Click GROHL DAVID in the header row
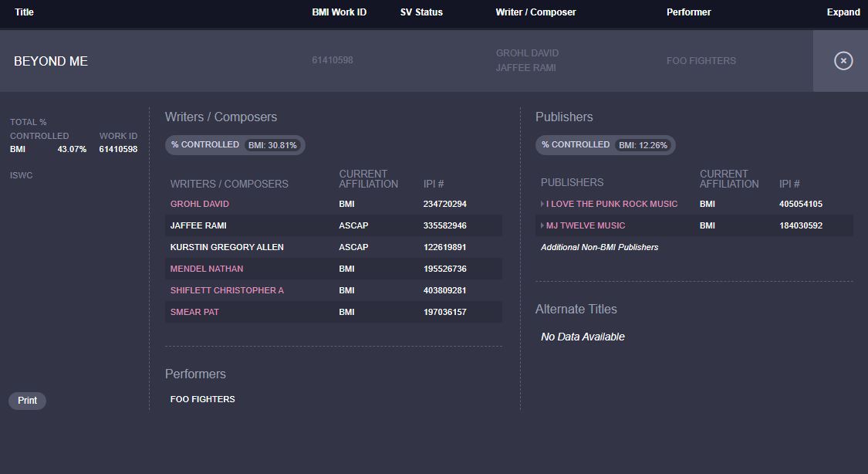868x474 pixels. click(x=527, y=52)
